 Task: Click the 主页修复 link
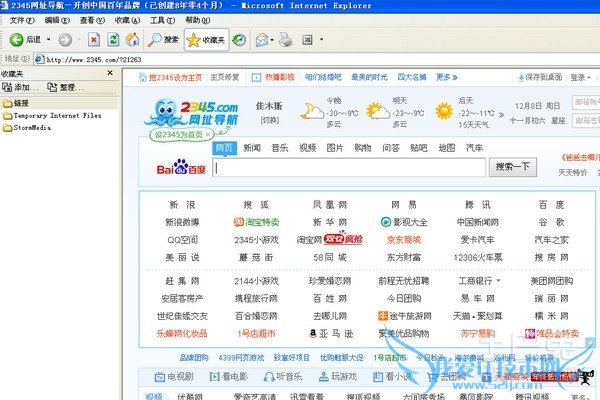click(x=225, y=77)
